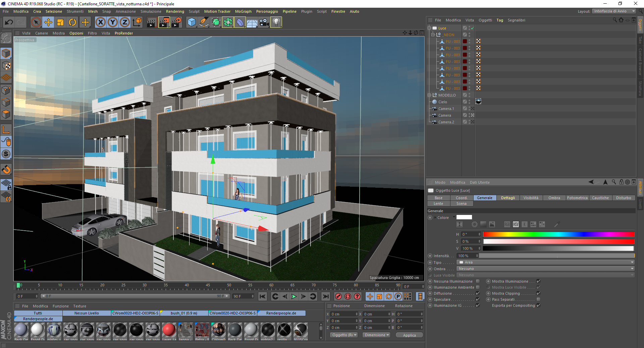
Task: Toggle the X axis lock
Action: (x=100, y=22)
